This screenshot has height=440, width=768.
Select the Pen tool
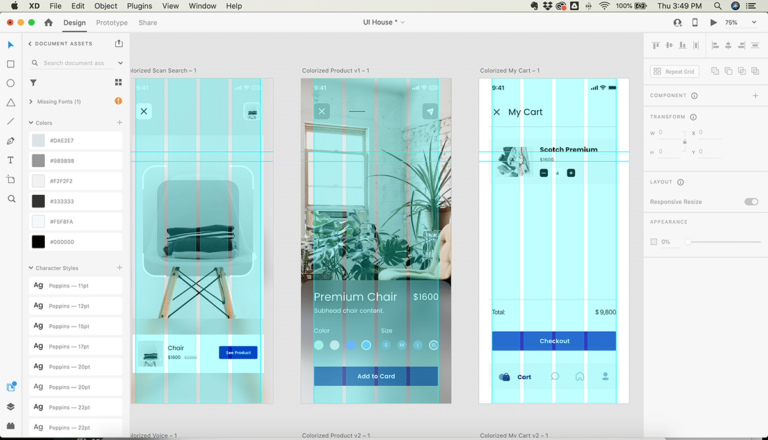coord(11,141)
